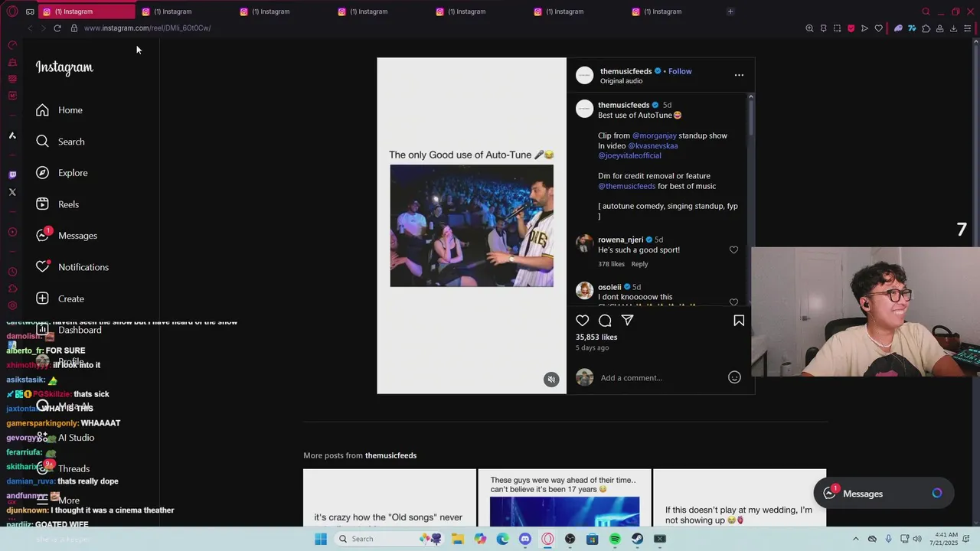Click the Add a comment field
The image size is (980, 551).
tap(660, 378)
